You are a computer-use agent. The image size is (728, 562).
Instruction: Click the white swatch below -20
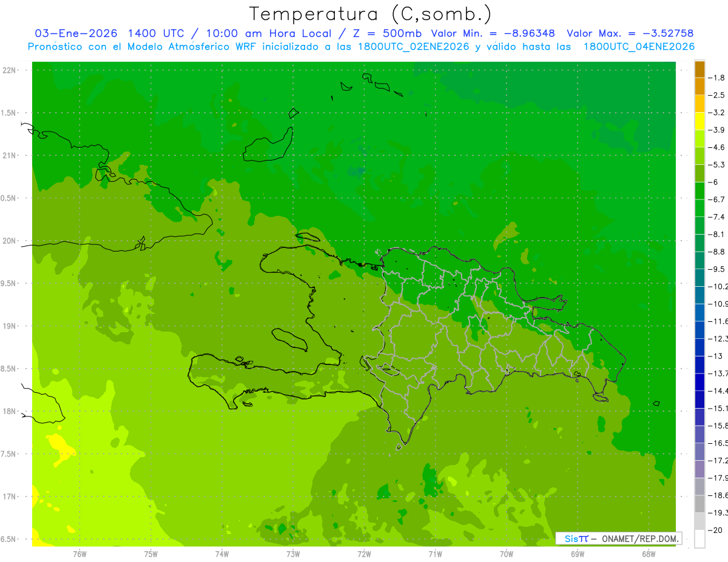(x=699, y=539)
